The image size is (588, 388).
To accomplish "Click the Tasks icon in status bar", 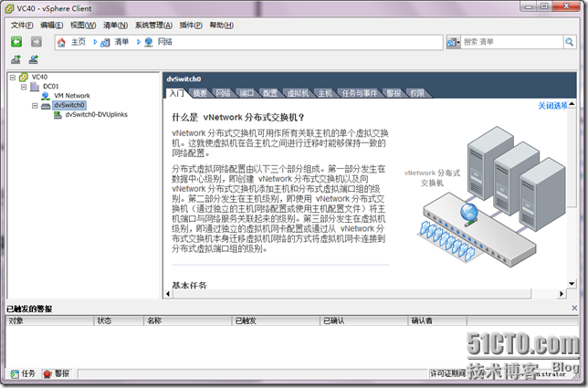I will (x=15, y=373).
